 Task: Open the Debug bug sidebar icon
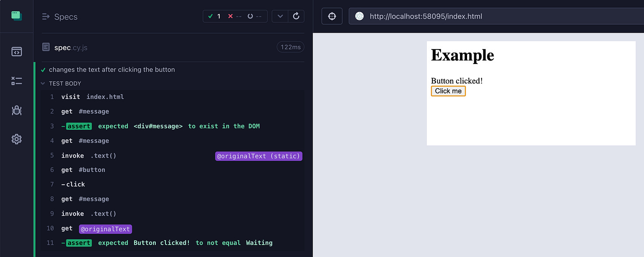16,110
